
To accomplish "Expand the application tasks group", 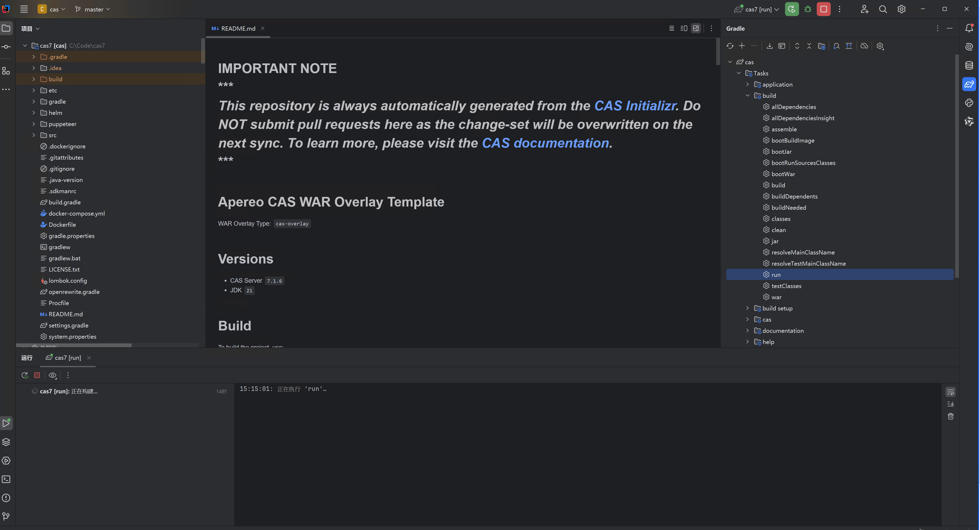I will point(748,84).
